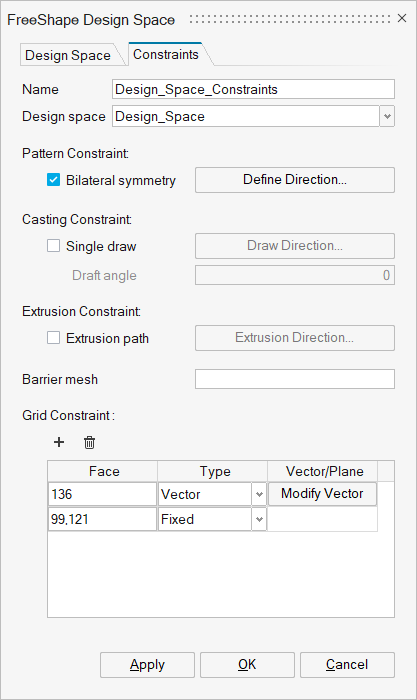The image size is (417, 700).
Task: Open the Fixed type dropdown arrow
Action: (259, 519)
